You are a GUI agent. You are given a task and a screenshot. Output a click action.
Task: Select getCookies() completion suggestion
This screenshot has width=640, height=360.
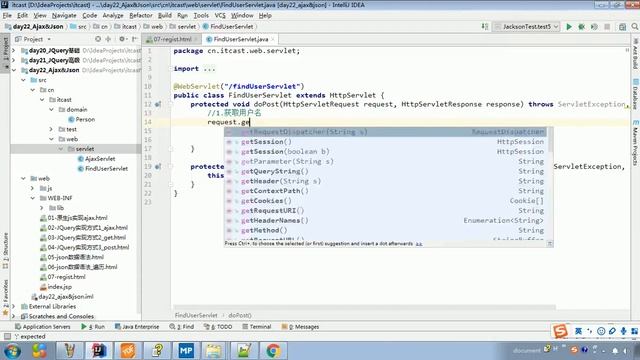385,201
